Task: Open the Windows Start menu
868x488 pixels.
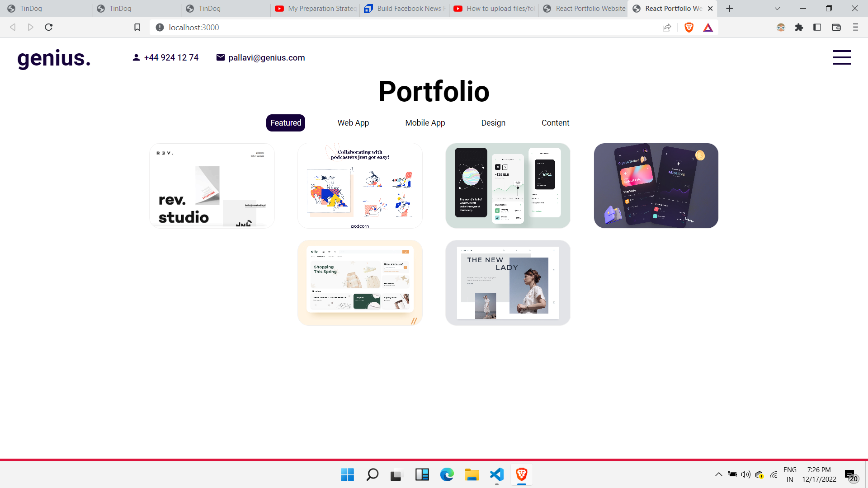Action: click(347, 474)
